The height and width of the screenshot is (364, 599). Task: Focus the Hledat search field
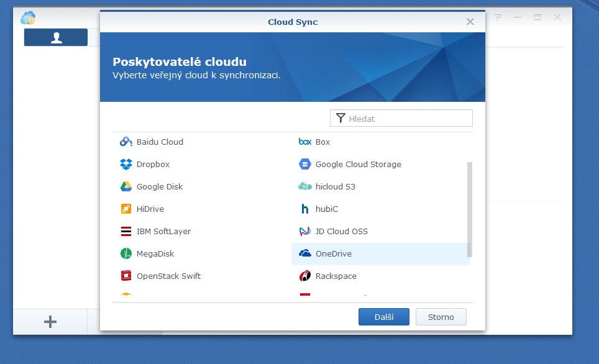[x=408, y=118]
